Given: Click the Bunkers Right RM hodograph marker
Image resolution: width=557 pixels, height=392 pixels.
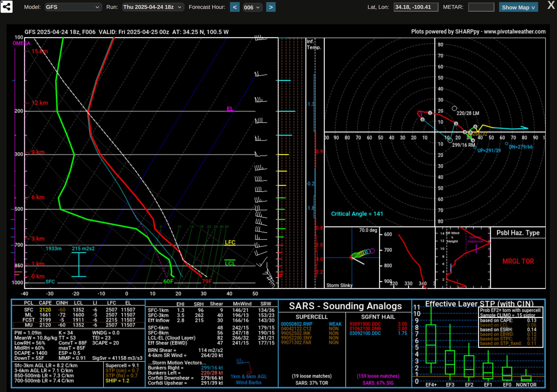Looking at the screenshot, I should (450, 141).
